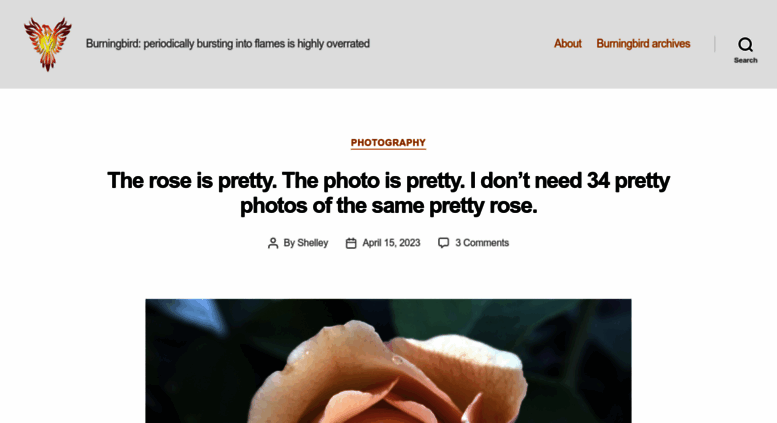777x423 pixels.
Task: Click the Burningbird site tagline text
Action: [x=228, y=44]
